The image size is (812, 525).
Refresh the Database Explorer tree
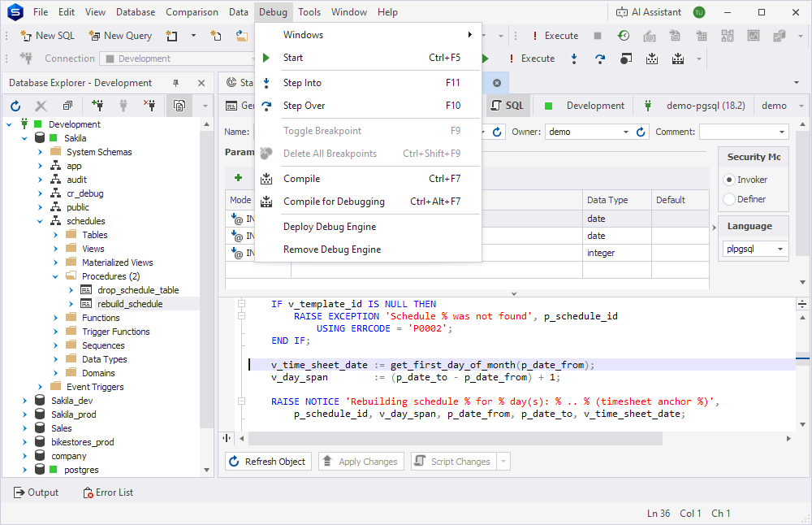[x=15, y=106]
